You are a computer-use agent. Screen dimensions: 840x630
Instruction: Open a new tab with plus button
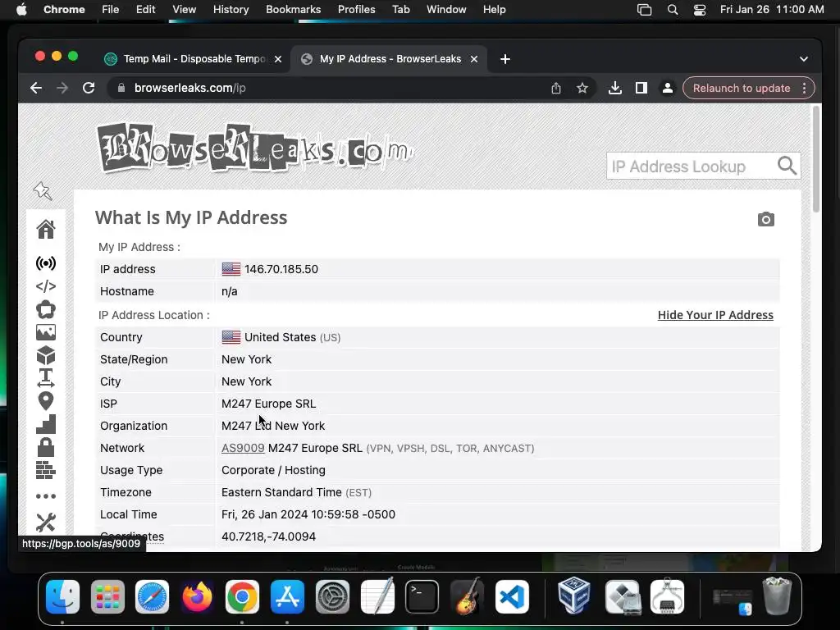505,59
